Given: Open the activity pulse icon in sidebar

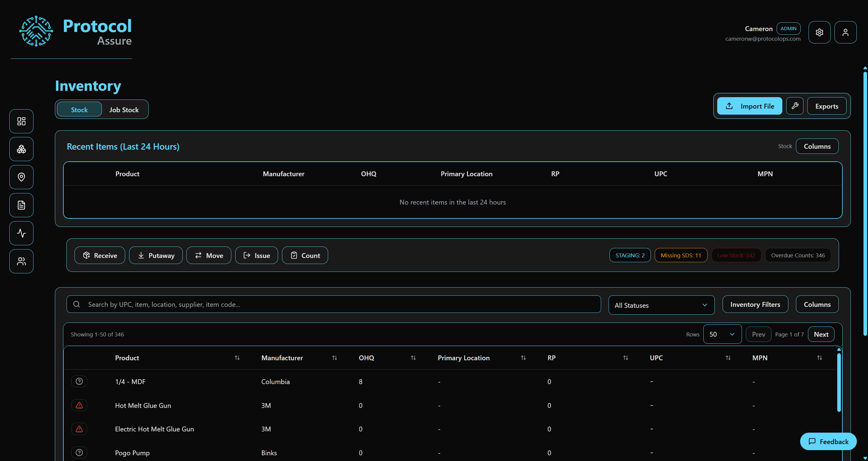Looking at the screenshot, I should (21, 233).
